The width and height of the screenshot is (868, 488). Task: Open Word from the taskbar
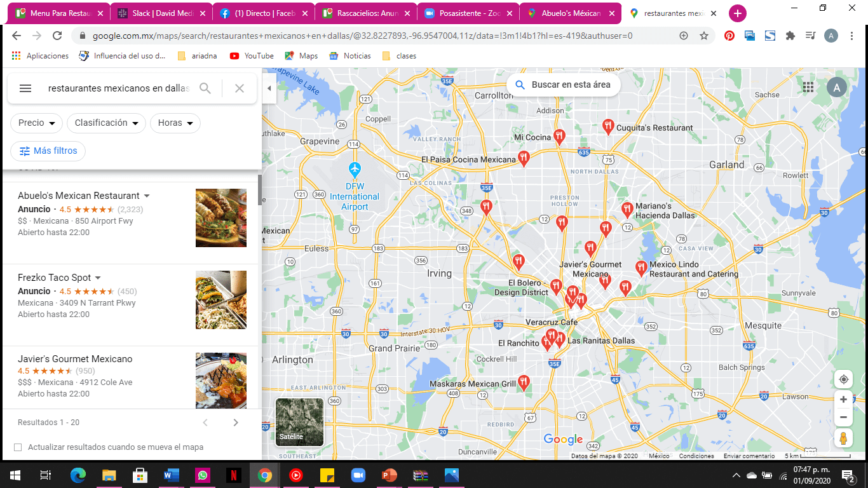tap(172, 475)
